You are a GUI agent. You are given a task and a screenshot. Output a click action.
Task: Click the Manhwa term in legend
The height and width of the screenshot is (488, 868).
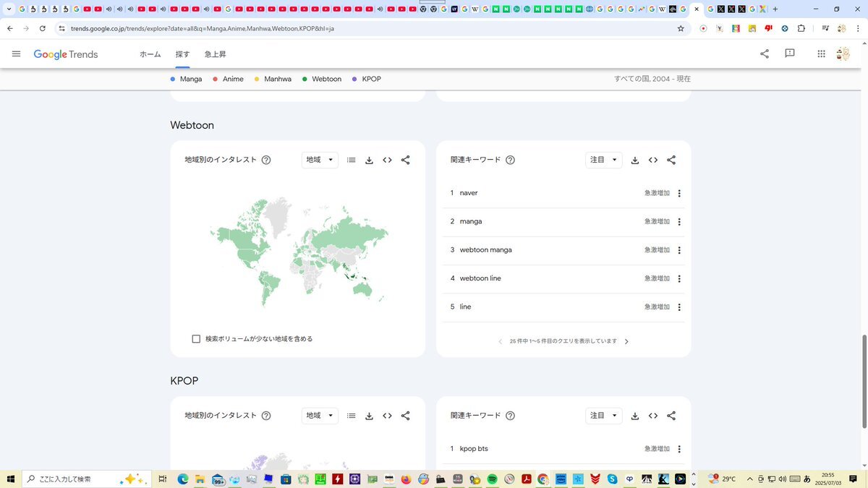tap(278, 79)
